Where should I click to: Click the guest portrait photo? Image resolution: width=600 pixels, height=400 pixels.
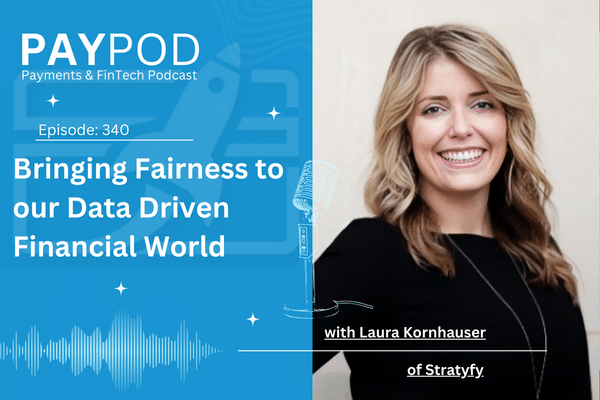click(456, 200)
